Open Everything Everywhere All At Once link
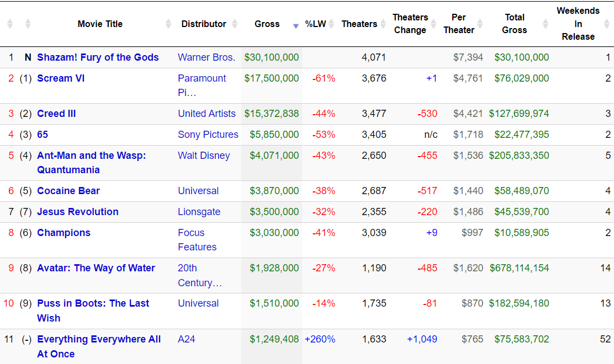This screenshot has height=364, width=614. (x=99, y=346)
